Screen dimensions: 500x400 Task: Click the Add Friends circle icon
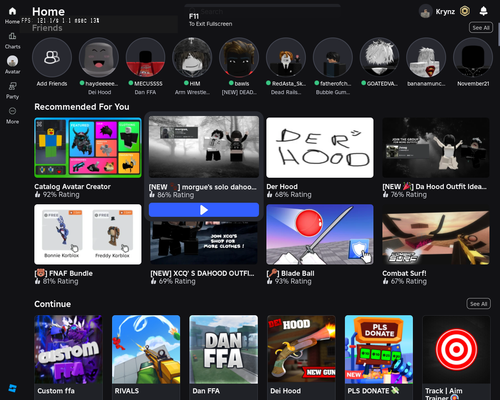52,57
